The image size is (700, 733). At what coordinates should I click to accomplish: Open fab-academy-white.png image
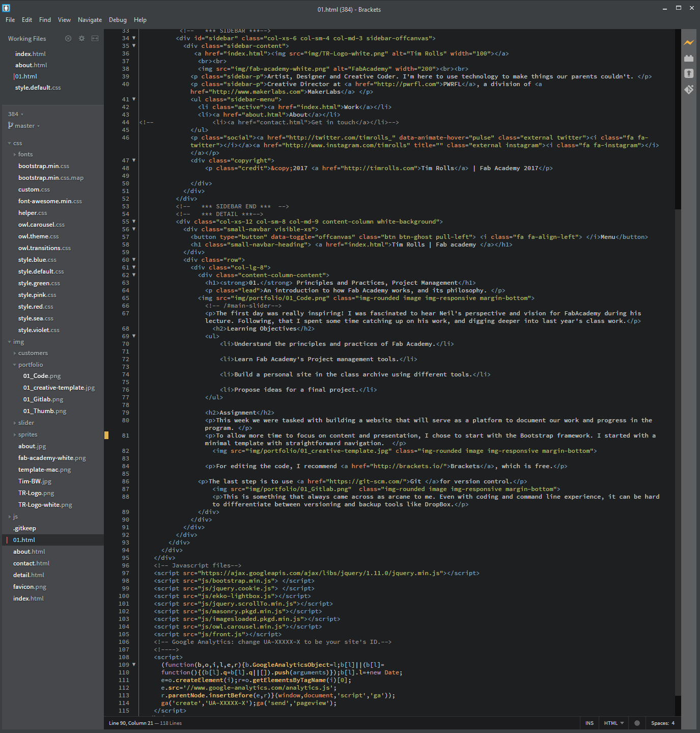pos(52,458)
